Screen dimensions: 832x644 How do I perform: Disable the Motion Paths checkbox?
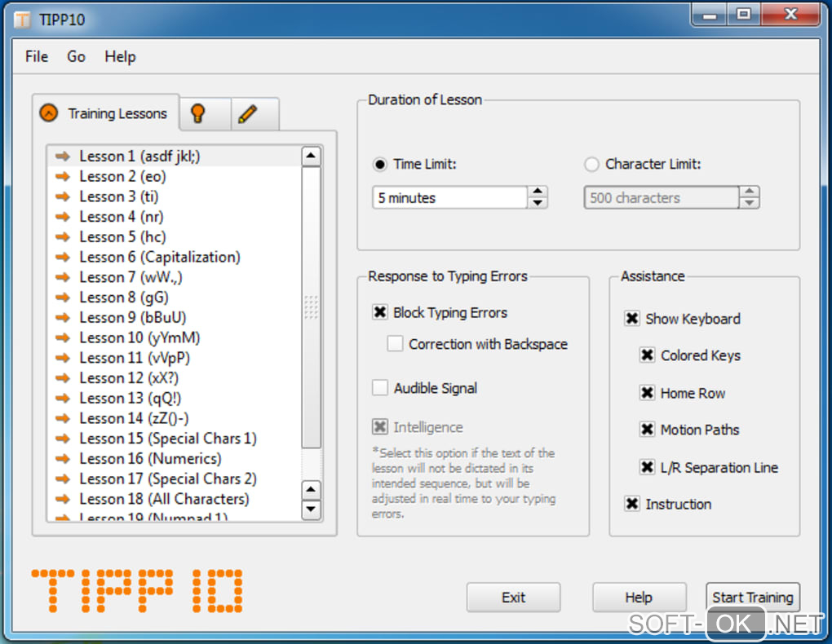point(647,429)
